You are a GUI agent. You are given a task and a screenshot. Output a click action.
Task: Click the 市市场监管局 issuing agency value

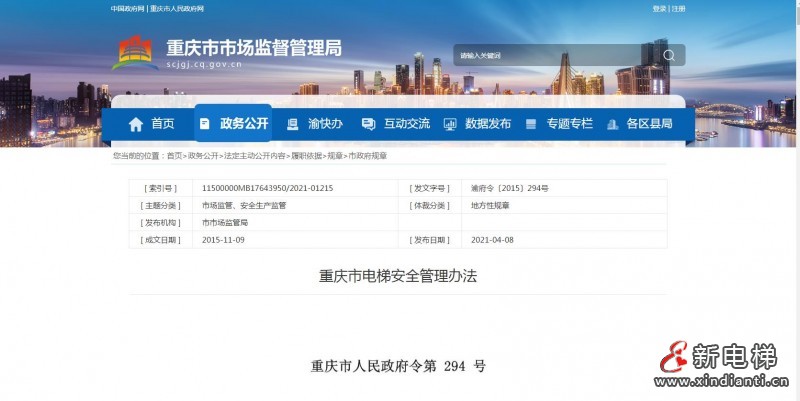point(225,223)
